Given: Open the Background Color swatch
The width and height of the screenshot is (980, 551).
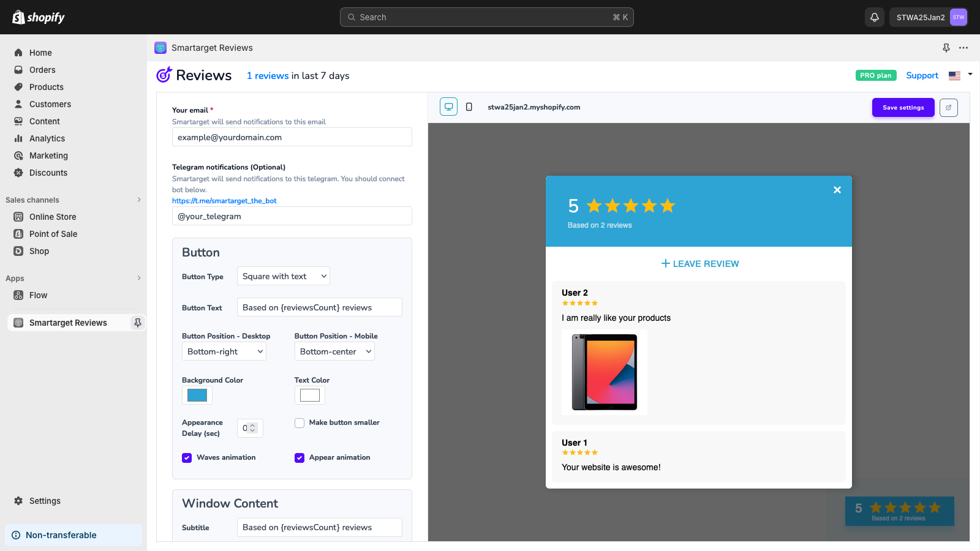Looking at the screenshot, I should [x=197, y=395].
